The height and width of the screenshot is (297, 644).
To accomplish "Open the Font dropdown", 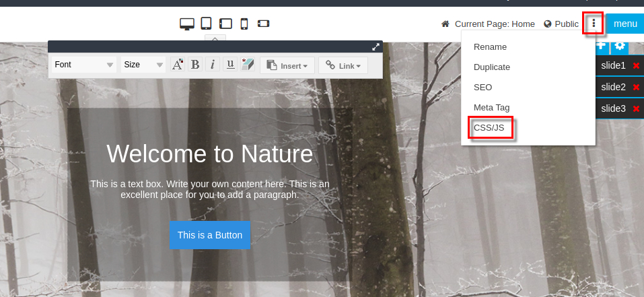I will [85, 65].
